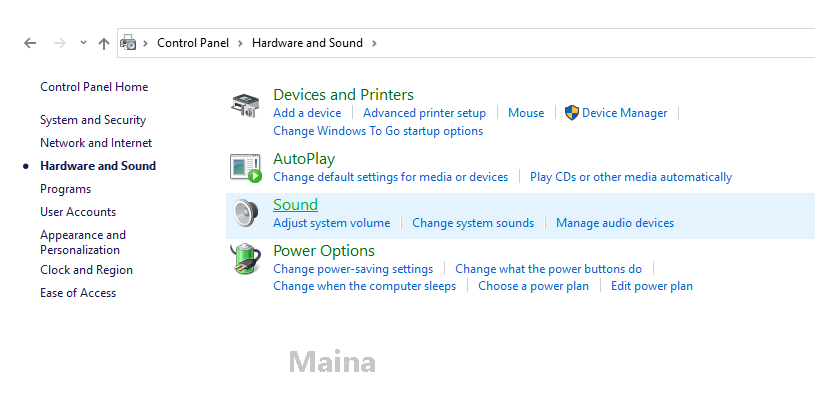Open Network and Internet category
Image resolution: width=840 pixels, height=413 pixels.
[96, 143]
